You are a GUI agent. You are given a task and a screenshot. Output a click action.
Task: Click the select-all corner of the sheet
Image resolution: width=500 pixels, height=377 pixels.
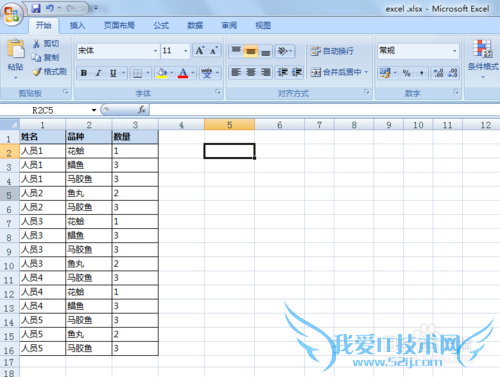(x=10, y=125)
